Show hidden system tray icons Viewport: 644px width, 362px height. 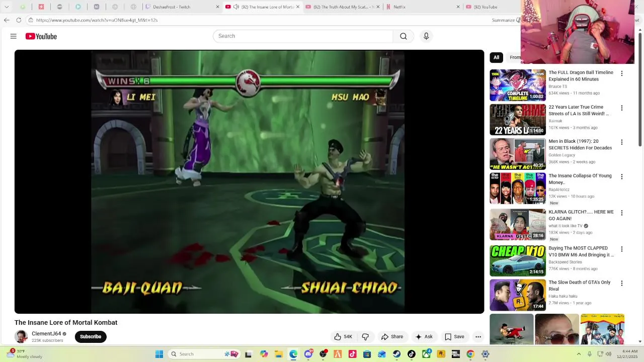(579, 354)
